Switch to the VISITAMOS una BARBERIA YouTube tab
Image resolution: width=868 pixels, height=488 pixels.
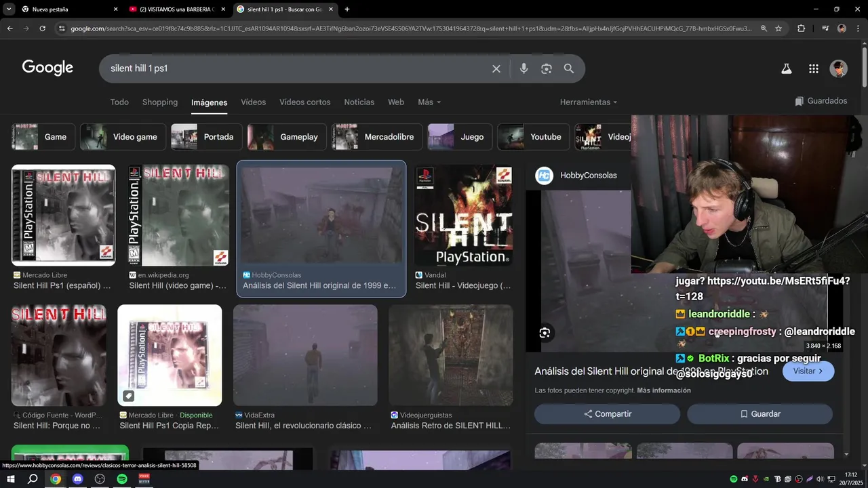point(176,9)
